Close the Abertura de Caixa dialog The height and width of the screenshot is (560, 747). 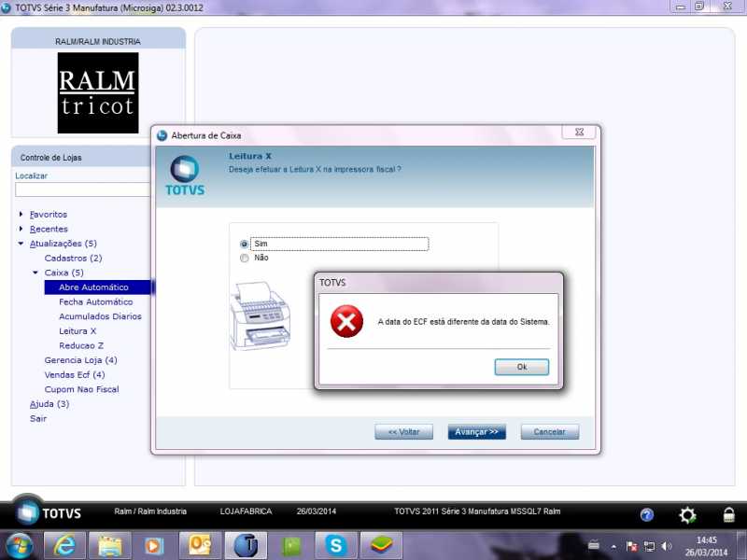click(579, 132)
